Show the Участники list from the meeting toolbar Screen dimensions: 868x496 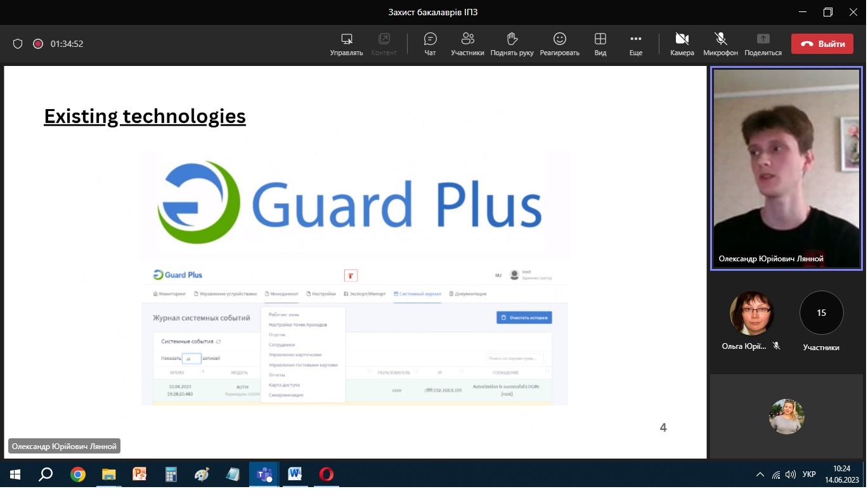point(468,44)
